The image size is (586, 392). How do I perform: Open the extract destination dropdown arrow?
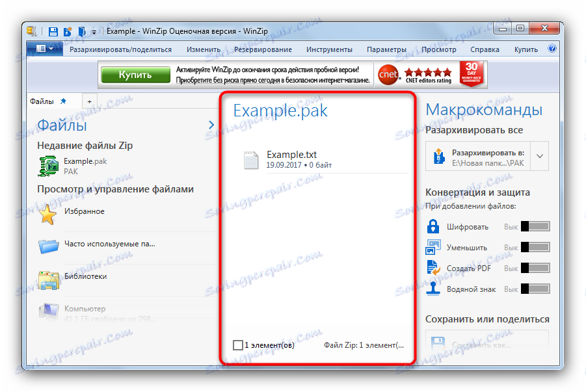[x=540, y=156]
